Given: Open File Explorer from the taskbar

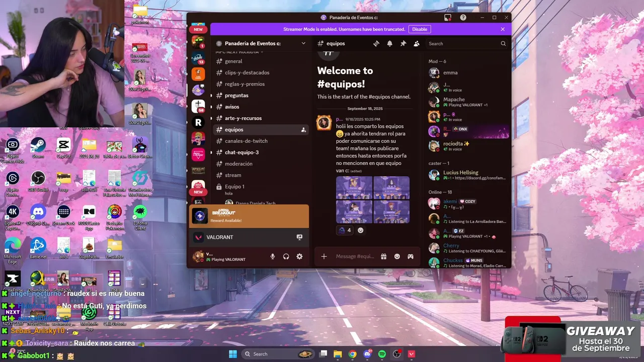Looking at the screenshot, I should [338, 354].
